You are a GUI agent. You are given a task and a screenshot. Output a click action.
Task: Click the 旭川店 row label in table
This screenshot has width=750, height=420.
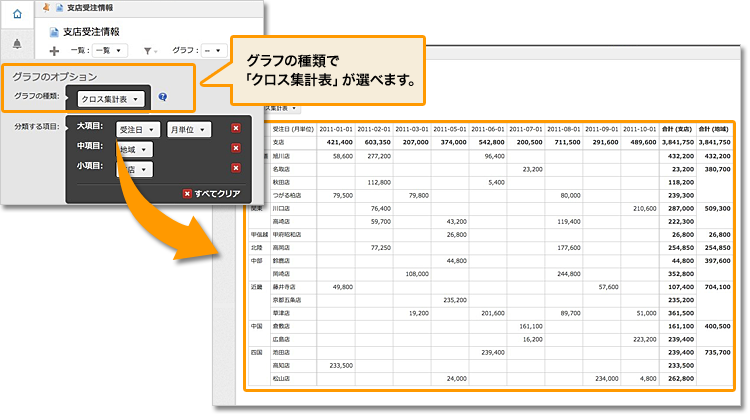[x=281, y=156]
